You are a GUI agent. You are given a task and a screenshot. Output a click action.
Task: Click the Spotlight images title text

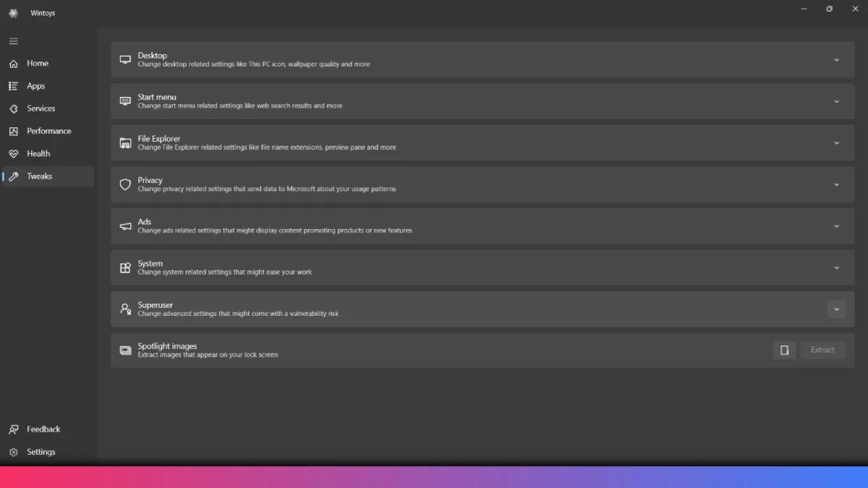(x=167, y=346)
